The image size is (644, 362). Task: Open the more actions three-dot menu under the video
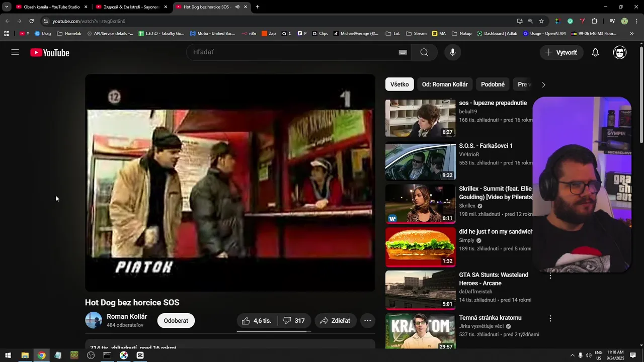click(x=367, y=321)
